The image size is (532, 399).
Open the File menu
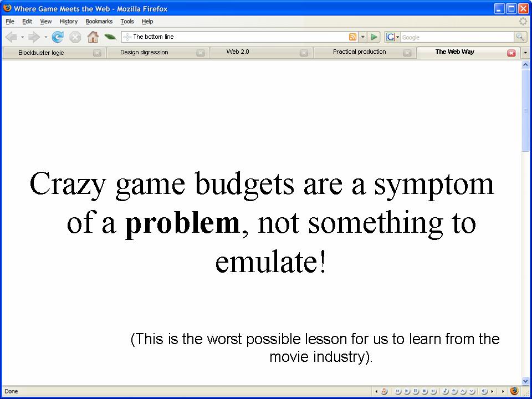click(10, 22)
